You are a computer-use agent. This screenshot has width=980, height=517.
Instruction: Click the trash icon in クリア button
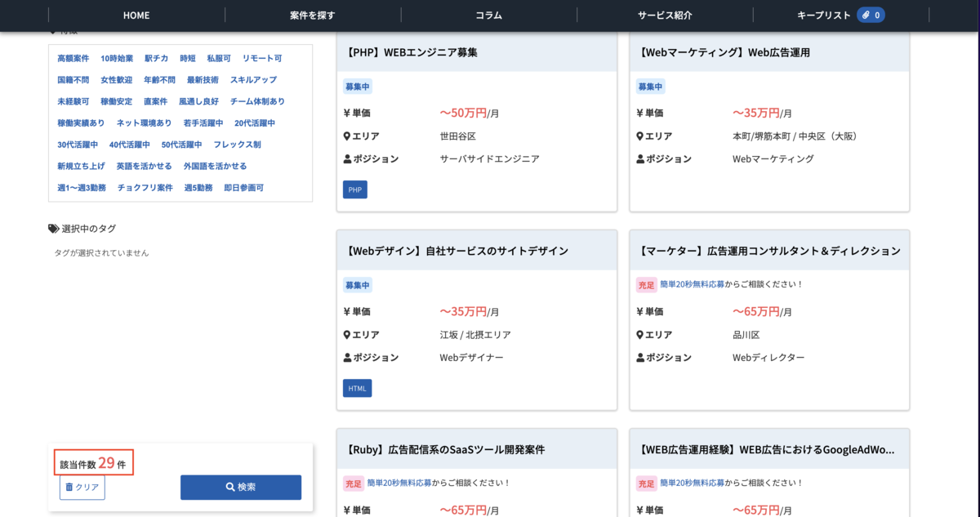69,487
